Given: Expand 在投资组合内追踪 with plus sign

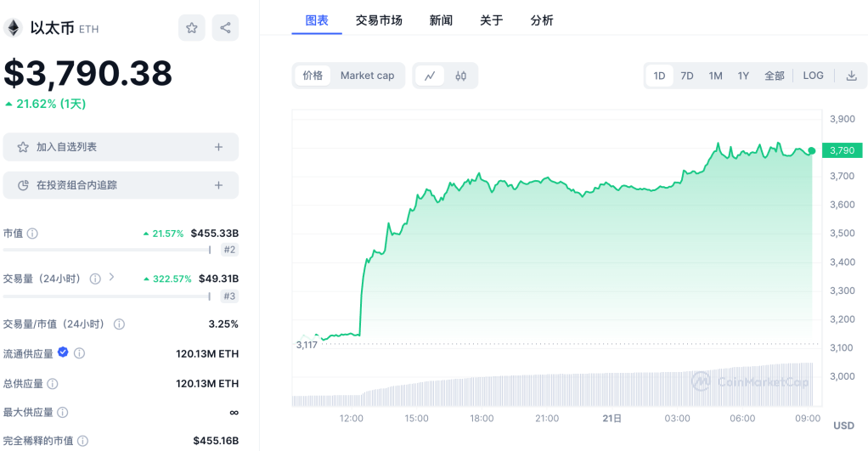Looking at the screenshot, I should 218,185.
